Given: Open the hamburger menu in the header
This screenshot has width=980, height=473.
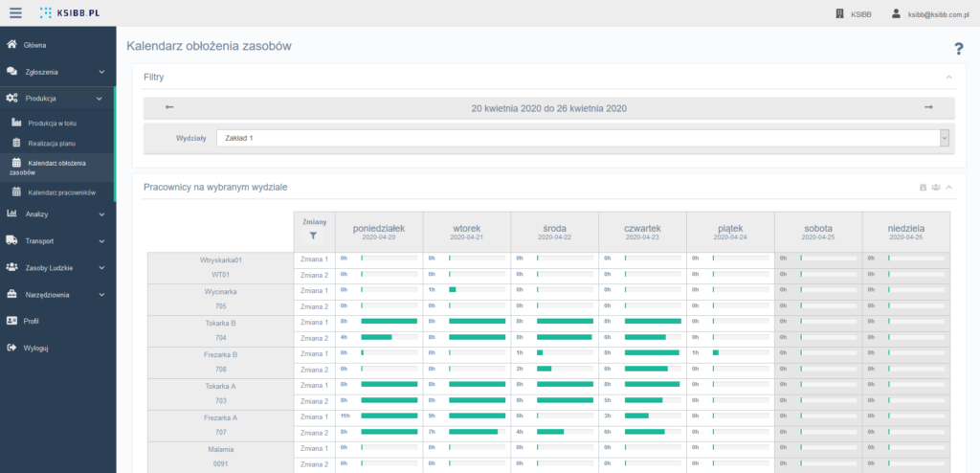Looking at the screenshot, I should tap(14, 12).
